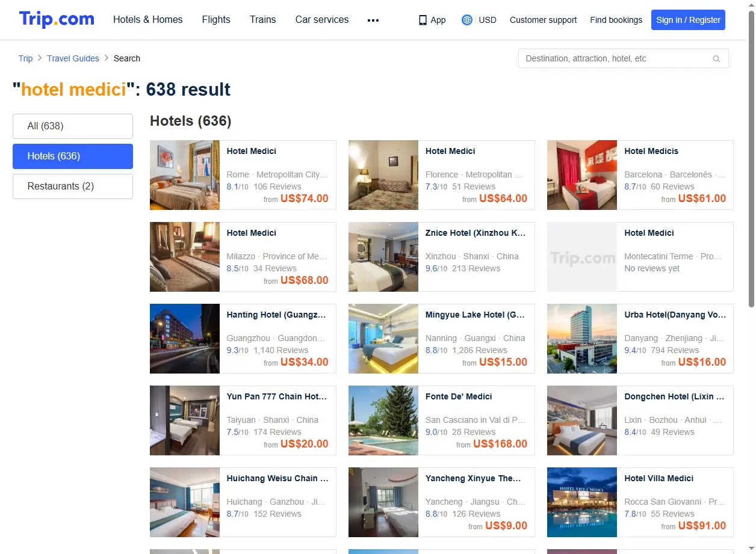Click No reviews yet text

pos(652,268)
